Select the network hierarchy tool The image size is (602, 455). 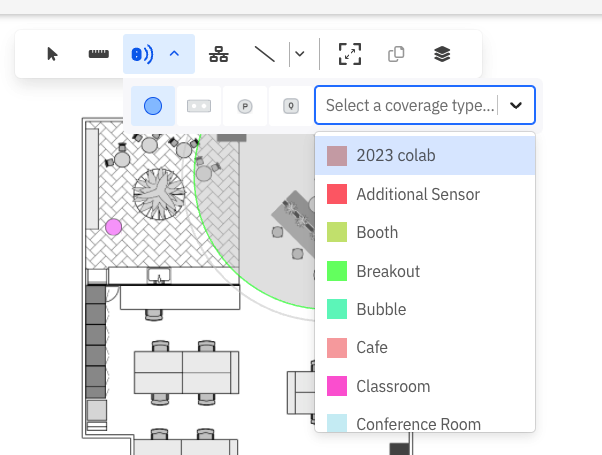tap(219, 54)
